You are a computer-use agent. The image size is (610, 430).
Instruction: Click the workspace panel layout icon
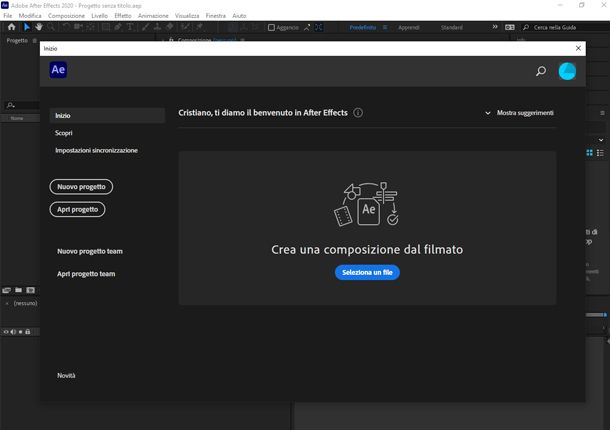(510, 27)
